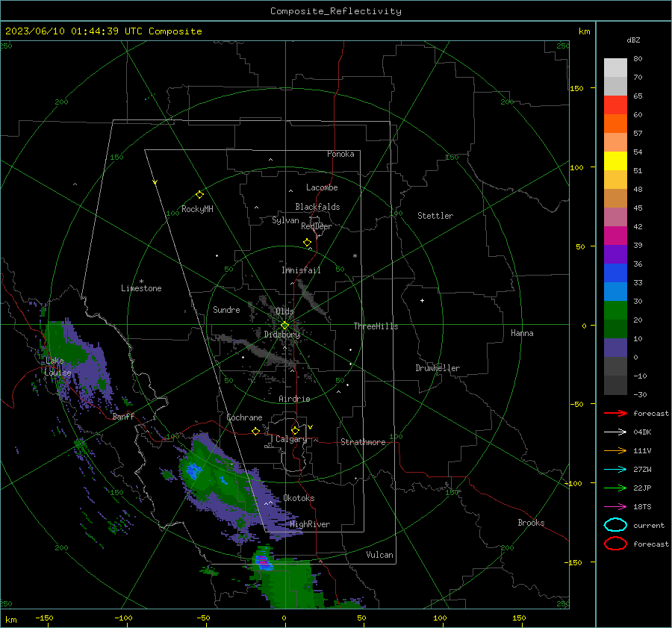Click the dBZ legend heading
Viewport: 672px width, 628px height.
point(633,40)
